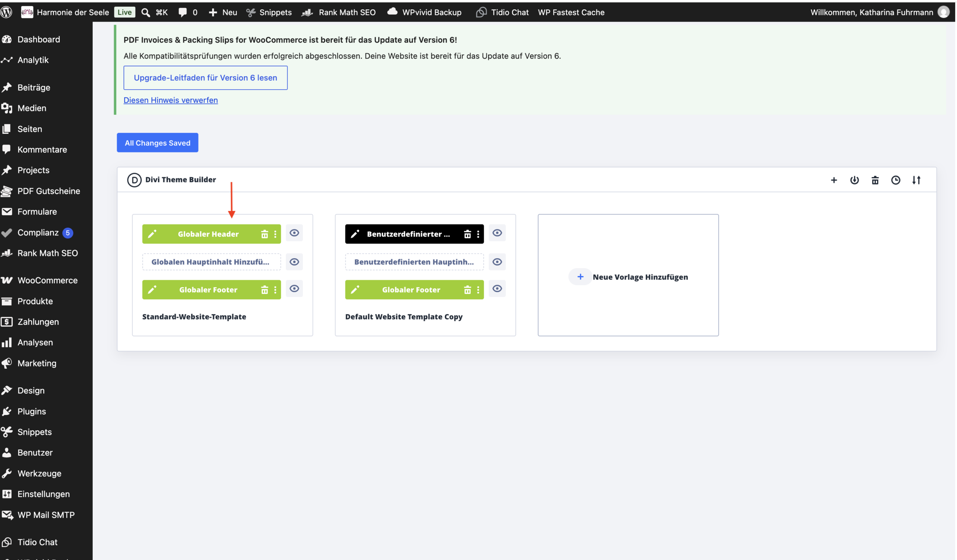
Task: Delete Globaler Footer in Standard-Website-Template
Action: point(265,290)
